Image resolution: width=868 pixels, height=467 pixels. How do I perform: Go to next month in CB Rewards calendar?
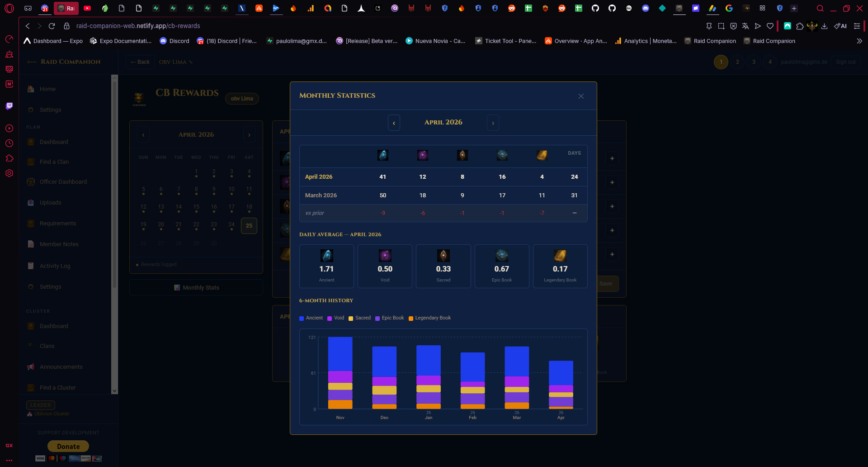249,135
